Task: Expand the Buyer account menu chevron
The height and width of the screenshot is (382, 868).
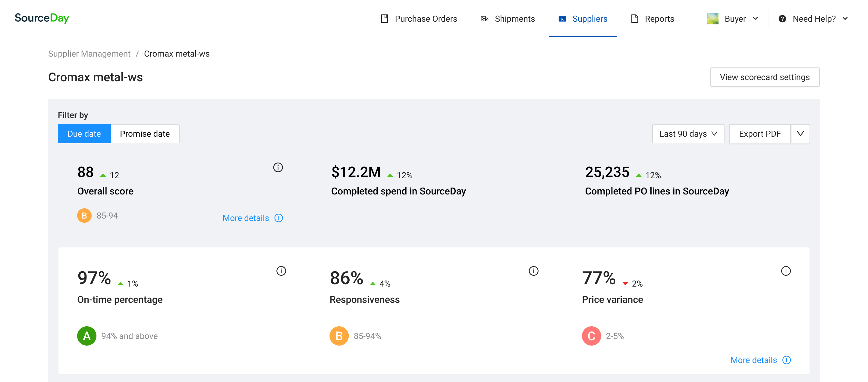Action: (755, 19)
